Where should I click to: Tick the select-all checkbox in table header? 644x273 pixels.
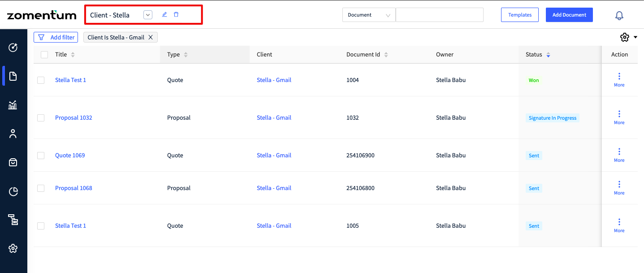44,55
